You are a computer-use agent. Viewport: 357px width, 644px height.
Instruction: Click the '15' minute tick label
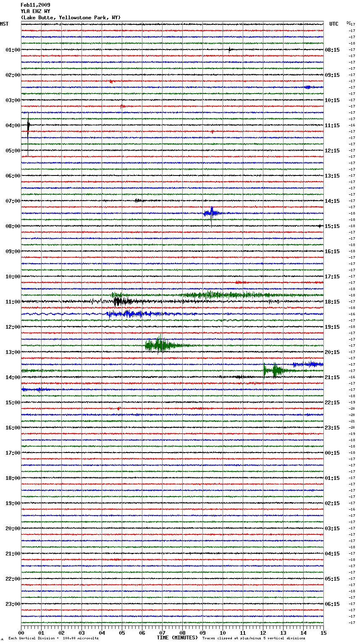coord(323,633)
